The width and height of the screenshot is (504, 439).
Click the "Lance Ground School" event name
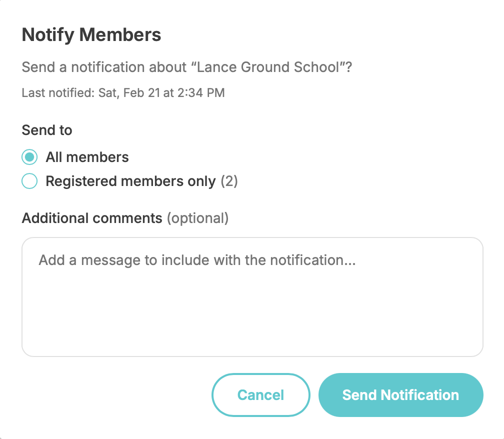[268, 67]
